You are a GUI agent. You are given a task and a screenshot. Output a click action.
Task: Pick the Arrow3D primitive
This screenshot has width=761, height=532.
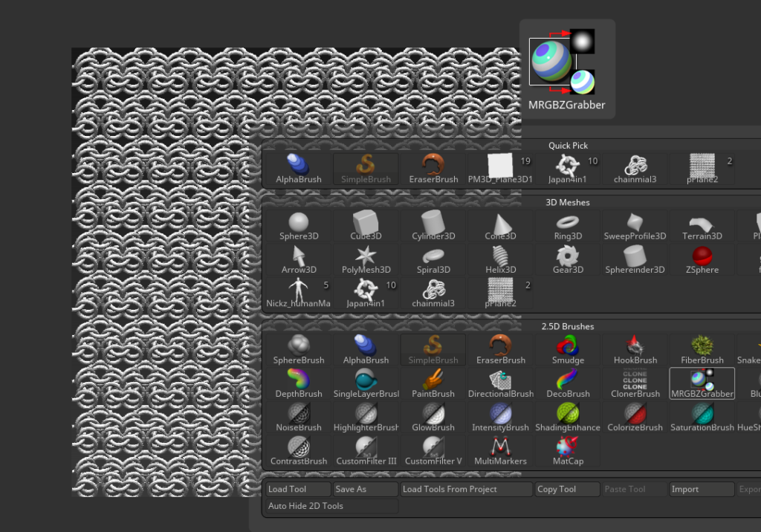tap(299, 260)
